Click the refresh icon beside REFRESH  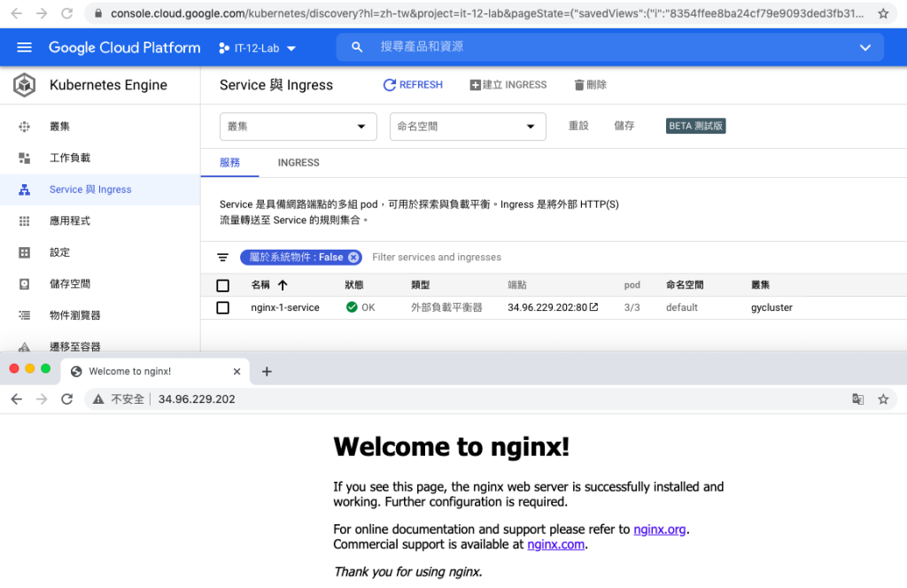[x=390, y=85]
